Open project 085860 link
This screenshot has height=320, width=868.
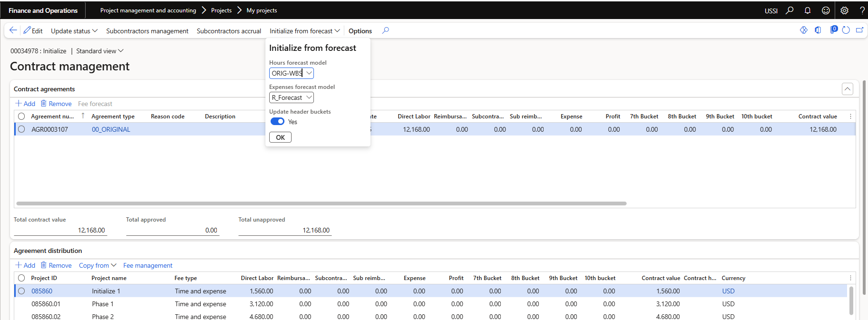tap(42, 291)
